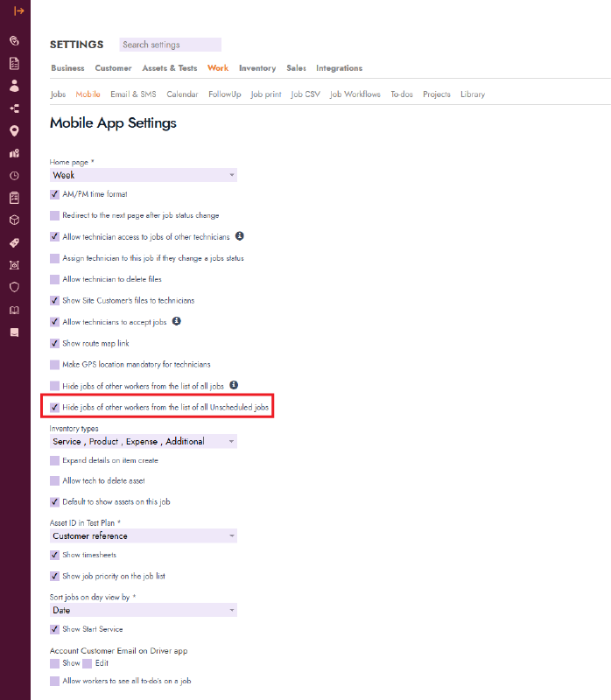The height and width of the screenshot is (700, 611).
Task: Enable Allow tech to delete asset
Action: click(54, 480)
